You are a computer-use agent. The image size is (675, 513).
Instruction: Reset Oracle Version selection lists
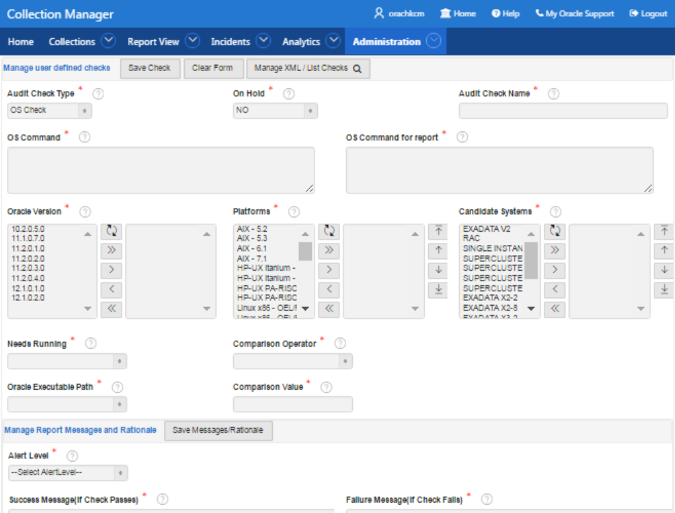coord(111,231)
